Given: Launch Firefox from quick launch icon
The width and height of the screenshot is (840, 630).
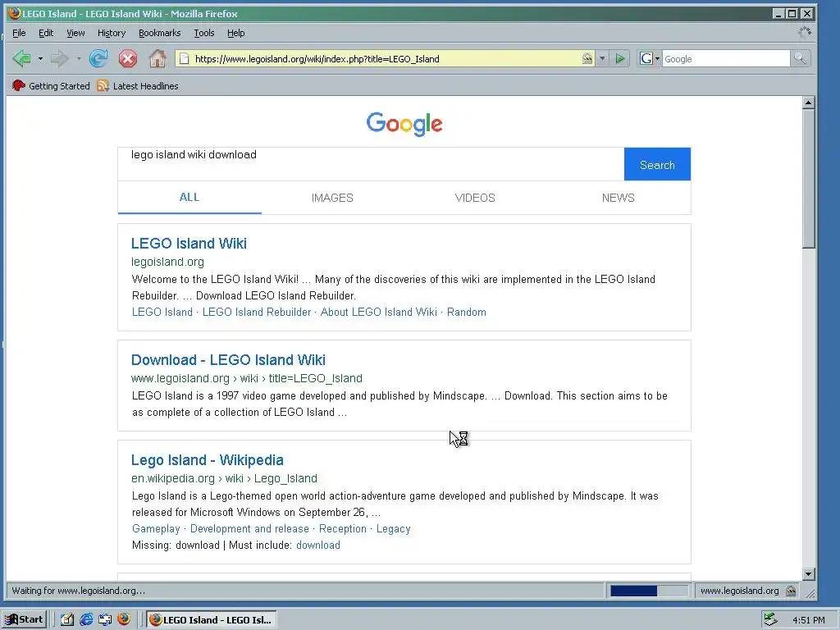Looking at the screenshot, I should tap(124, 619).
